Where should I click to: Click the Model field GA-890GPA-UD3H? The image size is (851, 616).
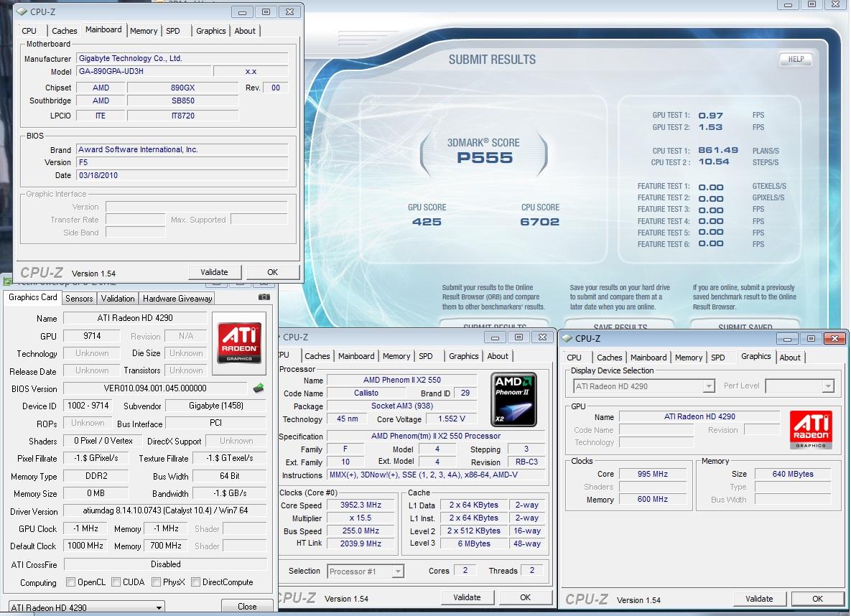[144, 71]
